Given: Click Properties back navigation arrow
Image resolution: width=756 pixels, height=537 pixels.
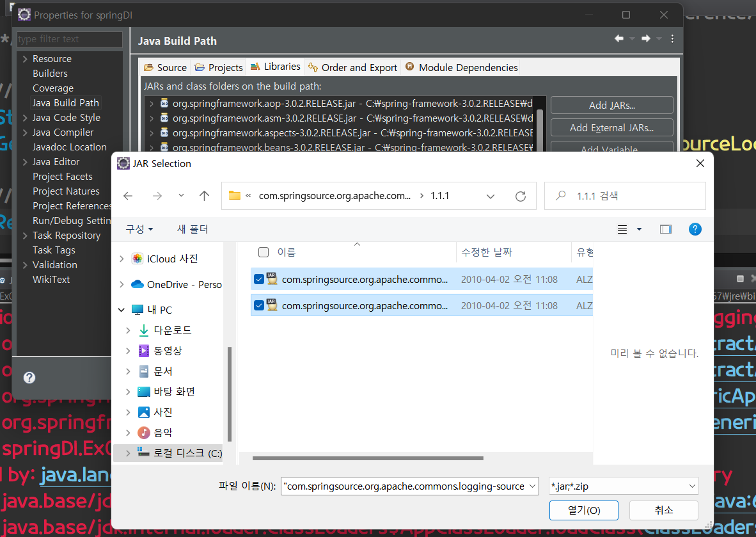Looking at the screenshot, I should [620, 38].
